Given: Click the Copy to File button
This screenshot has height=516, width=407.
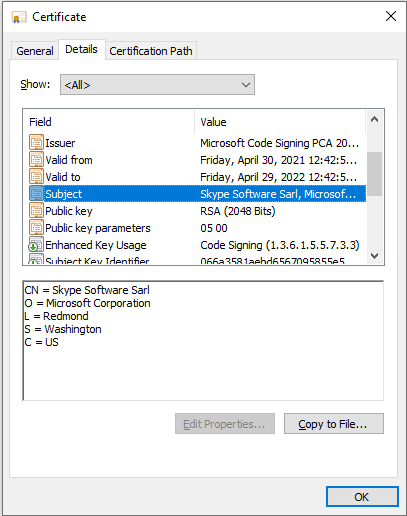Looking at the screenshot, I should (x=334, y=424).
